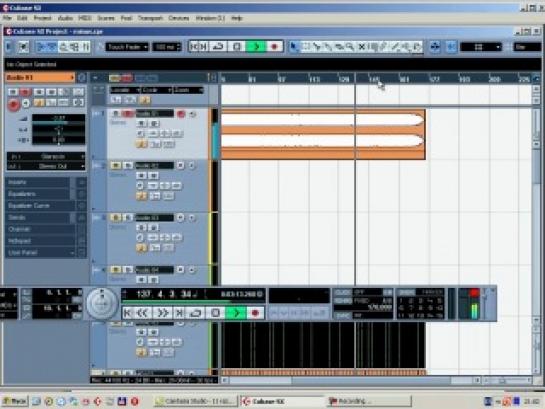Click Fast Forward on the transport panel
This screenshot has width=545, height=409.
tap(162, 313)
